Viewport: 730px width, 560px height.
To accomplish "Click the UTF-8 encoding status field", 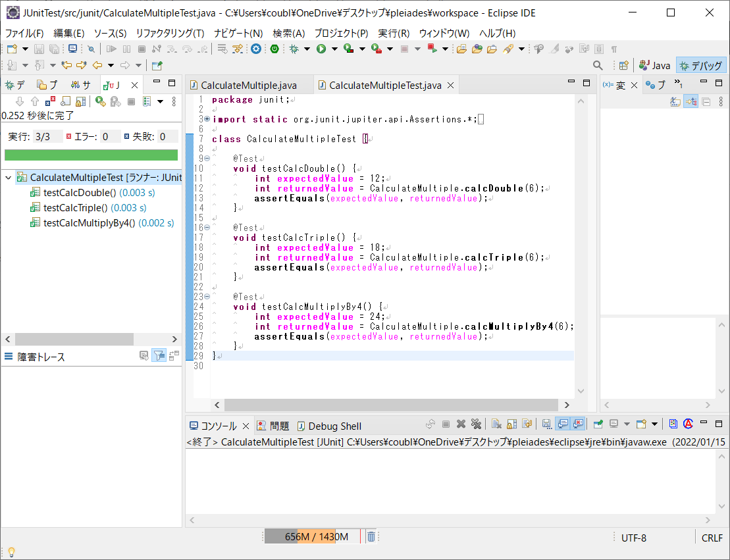I will (634, 538).
